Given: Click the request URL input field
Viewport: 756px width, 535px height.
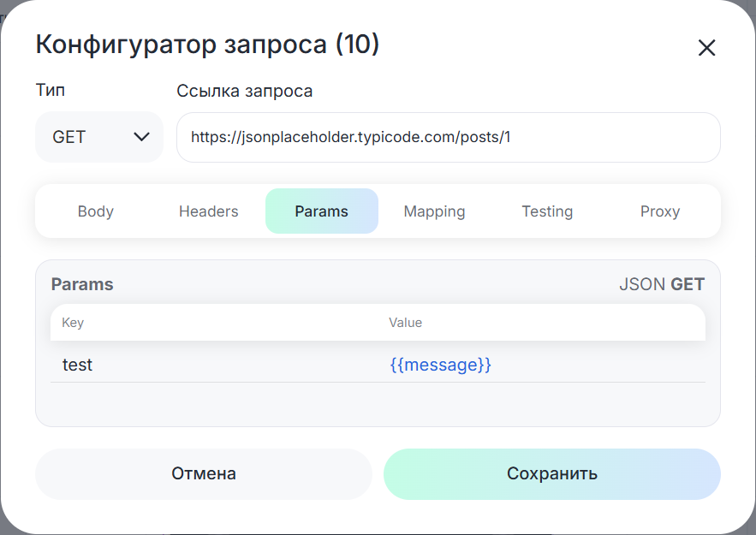Looking at the screenshot, I should tap(448, 137).
